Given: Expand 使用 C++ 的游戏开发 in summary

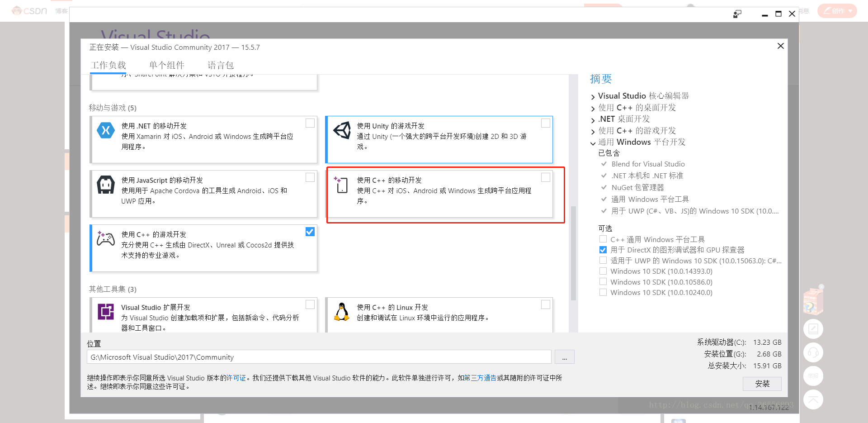Looking at the screenshot, I should 593,132.
